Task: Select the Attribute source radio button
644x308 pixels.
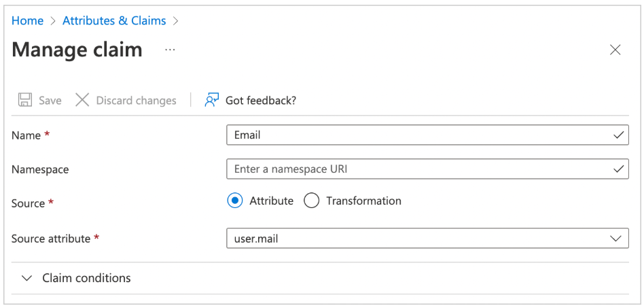Action: pos(235,201)
